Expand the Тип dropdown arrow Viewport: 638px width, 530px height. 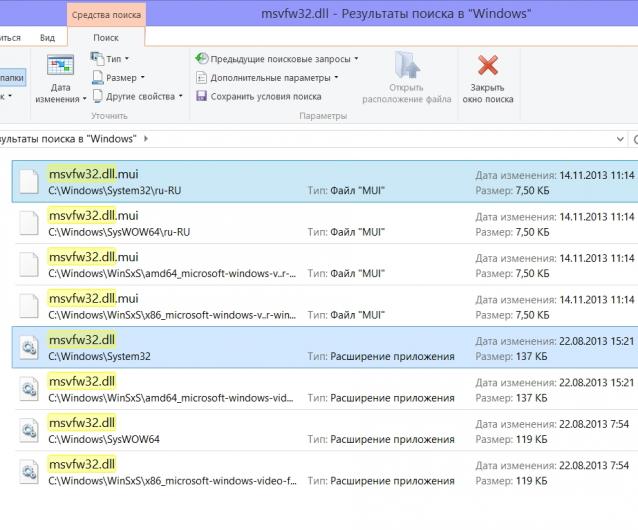[127, 59]
